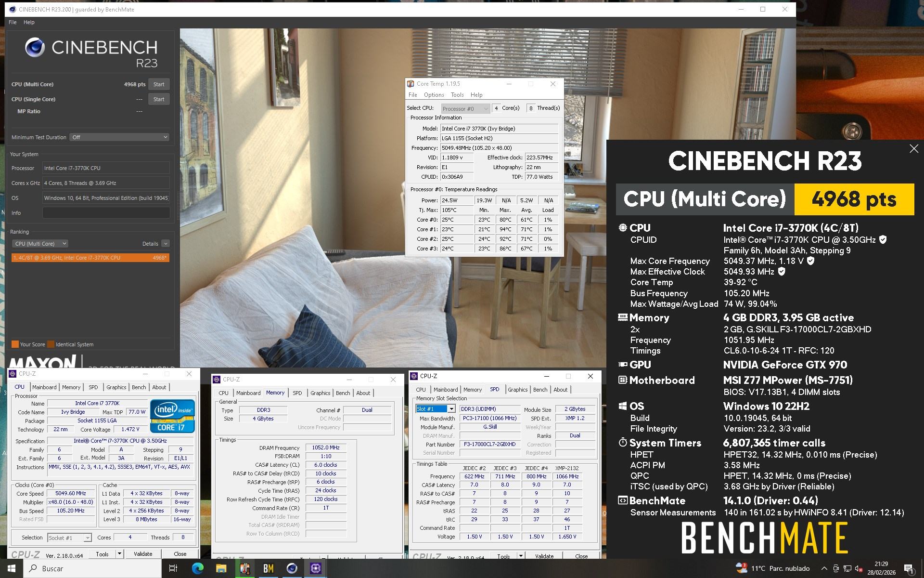Click the CPU-Z taskbar icon

[x=316, y=568]
